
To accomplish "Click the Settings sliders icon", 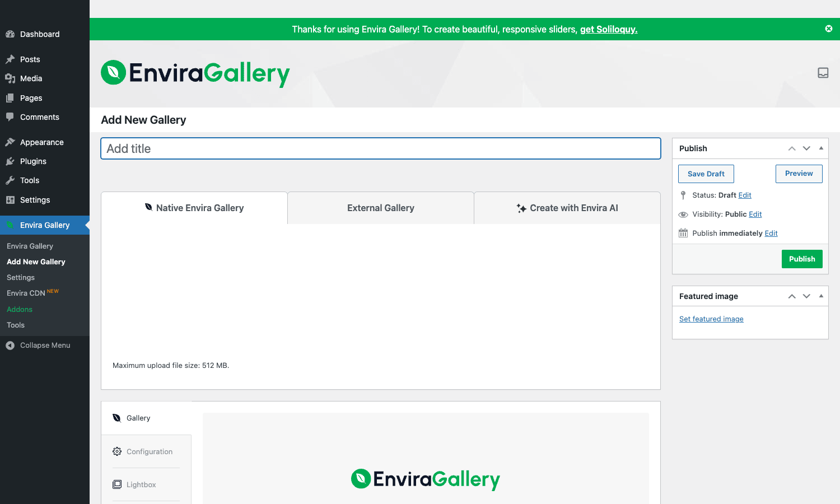I will point(10,200).
